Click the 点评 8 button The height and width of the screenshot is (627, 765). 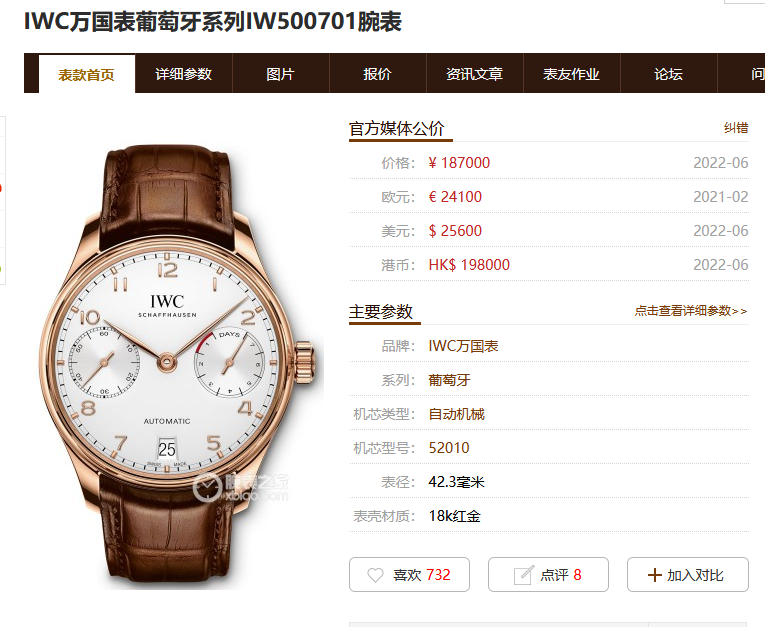(x=548, y=575)
